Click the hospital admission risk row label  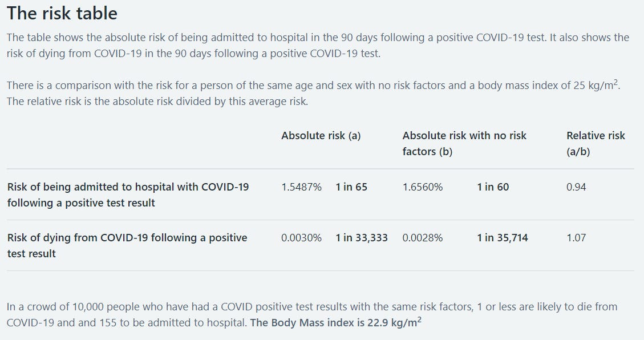tap(128, 195)
